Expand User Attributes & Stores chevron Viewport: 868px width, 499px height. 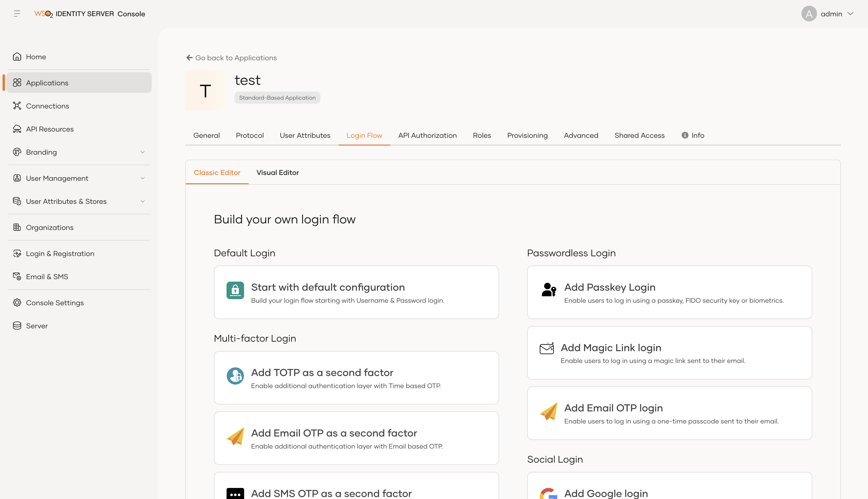143,201
